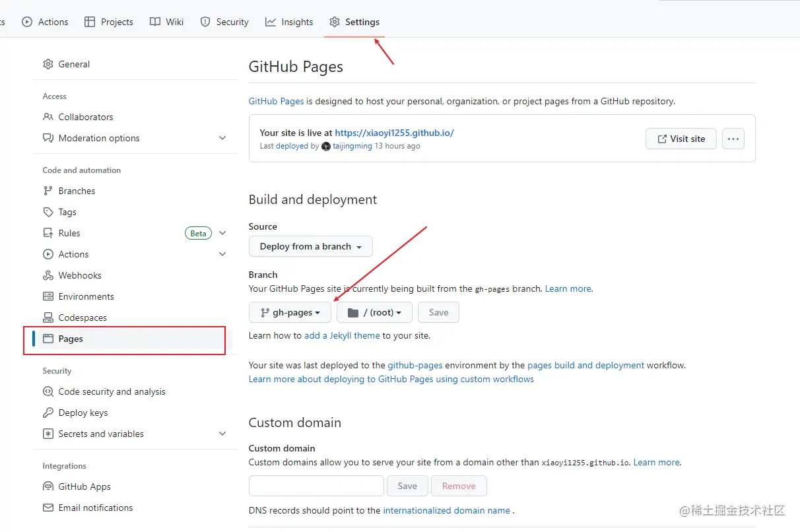Click the Remove custom domain button
Screen dimensions: 800x532
(x=459, y=486)
